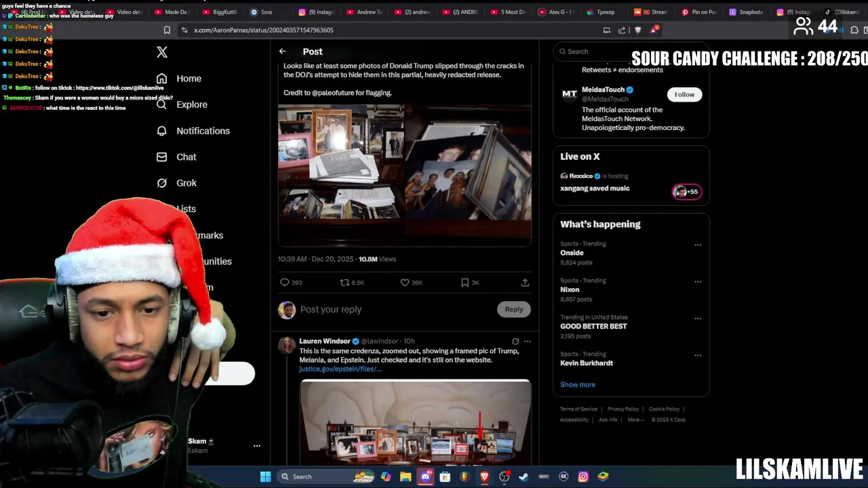
Task: Open more options for the Onside trend
Action: [698, 245]
